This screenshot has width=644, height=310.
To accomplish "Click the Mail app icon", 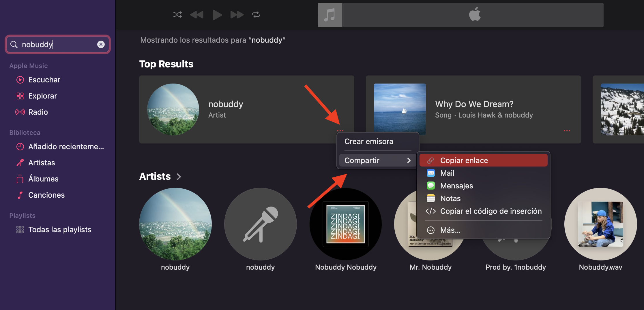I will (x=430, y=173).
